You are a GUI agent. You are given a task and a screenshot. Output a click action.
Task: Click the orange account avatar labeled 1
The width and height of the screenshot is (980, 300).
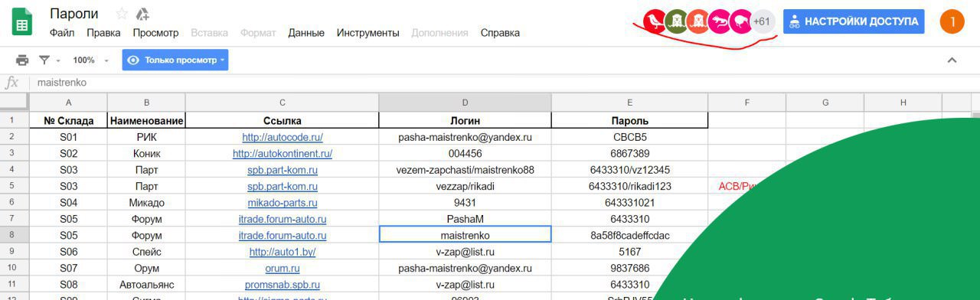click(952, 21)
